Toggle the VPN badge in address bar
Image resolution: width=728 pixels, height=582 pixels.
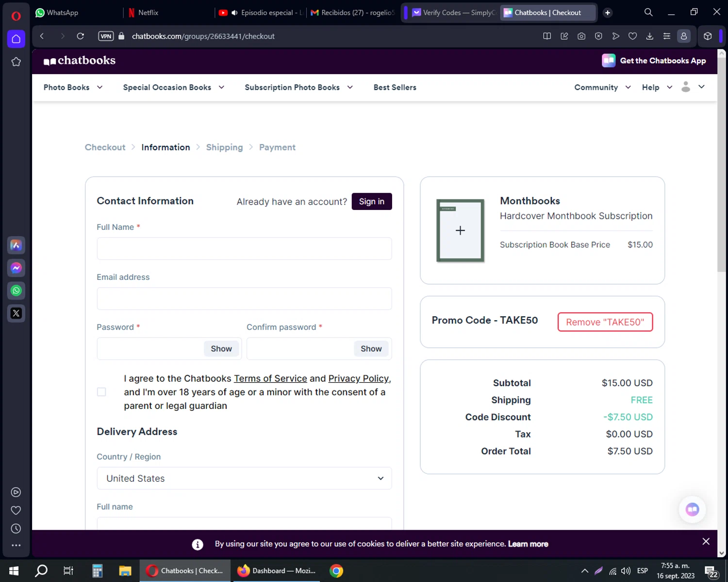106,36
